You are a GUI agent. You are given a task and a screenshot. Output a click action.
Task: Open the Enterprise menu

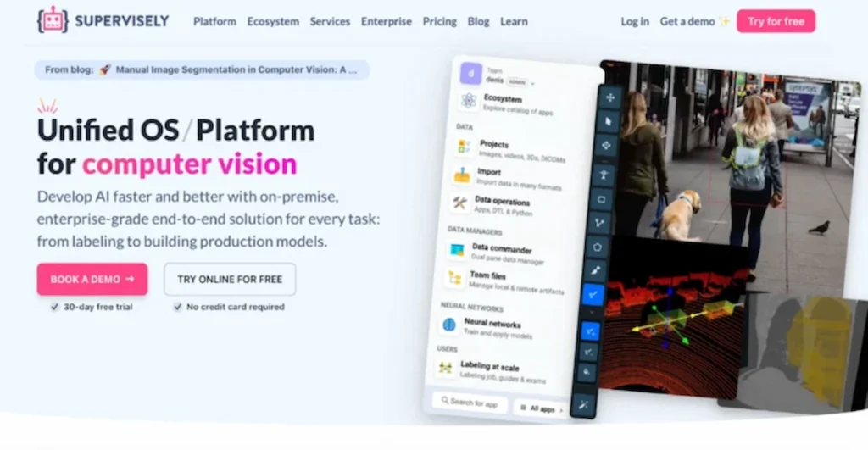(387, 21)
